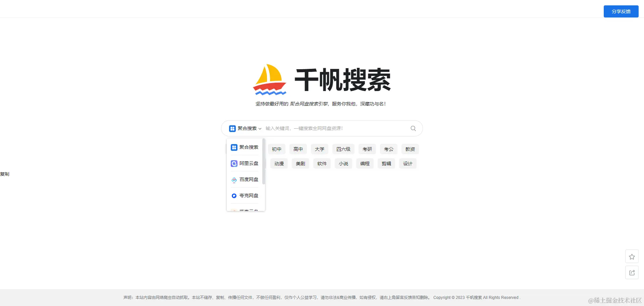Click the star favorite icon
This screenshot has width=644, height=306.
(632, 257)
